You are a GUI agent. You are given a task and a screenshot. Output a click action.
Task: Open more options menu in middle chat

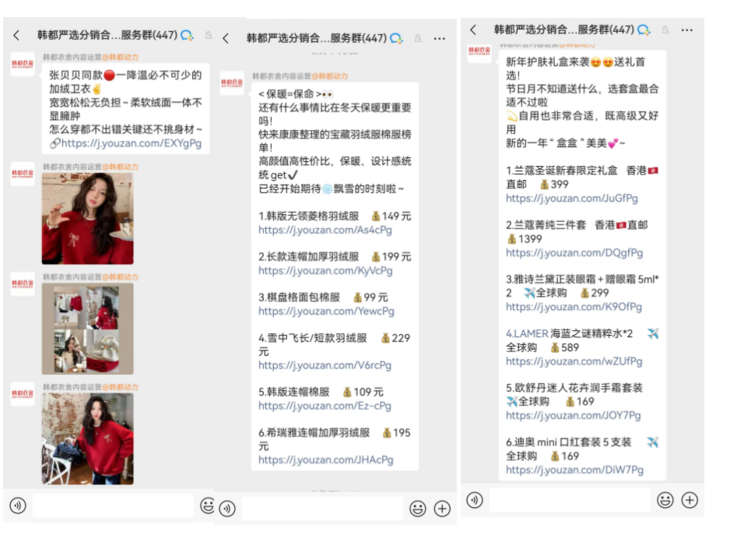click(439, 38)
